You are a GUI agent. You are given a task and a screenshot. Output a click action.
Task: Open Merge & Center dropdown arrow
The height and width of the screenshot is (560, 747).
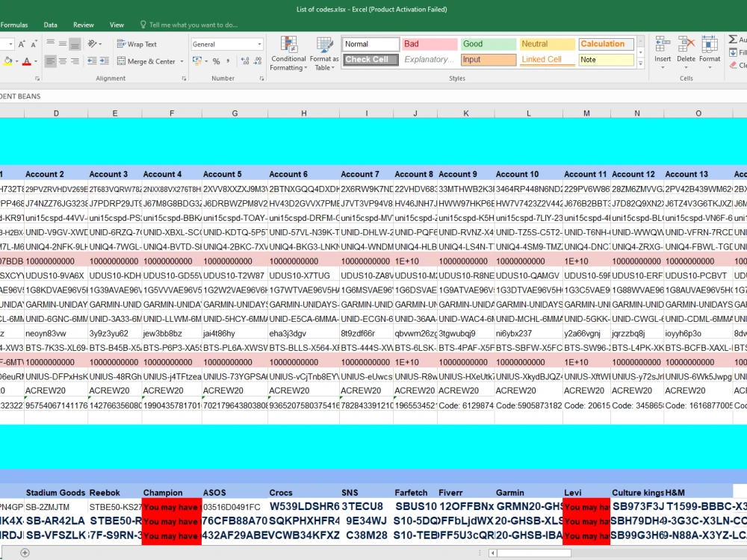click(182, 61)
